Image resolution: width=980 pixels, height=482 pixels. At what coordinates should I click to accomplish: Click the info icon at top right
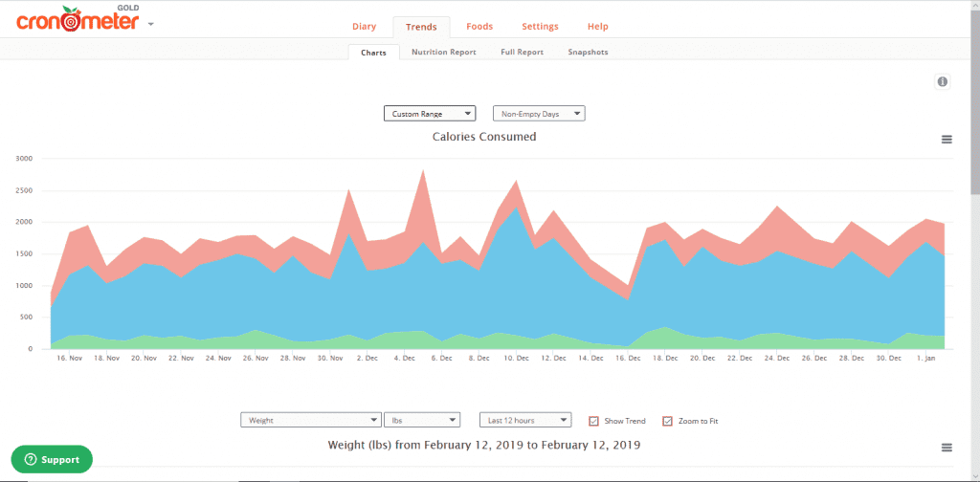pos(943,82)
